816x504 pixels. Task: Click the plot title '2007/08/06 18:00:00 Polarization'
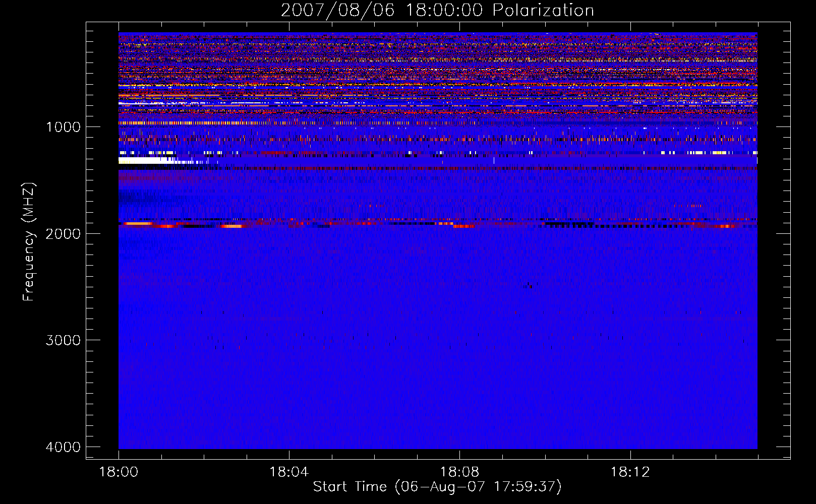pyautogui.click(x=437, y=10)
